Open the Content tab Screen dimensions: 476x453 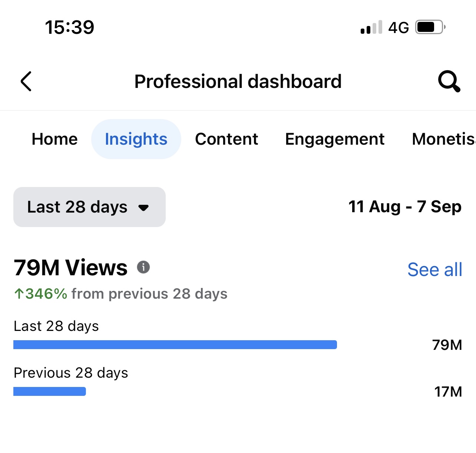(x=227, y=139)
